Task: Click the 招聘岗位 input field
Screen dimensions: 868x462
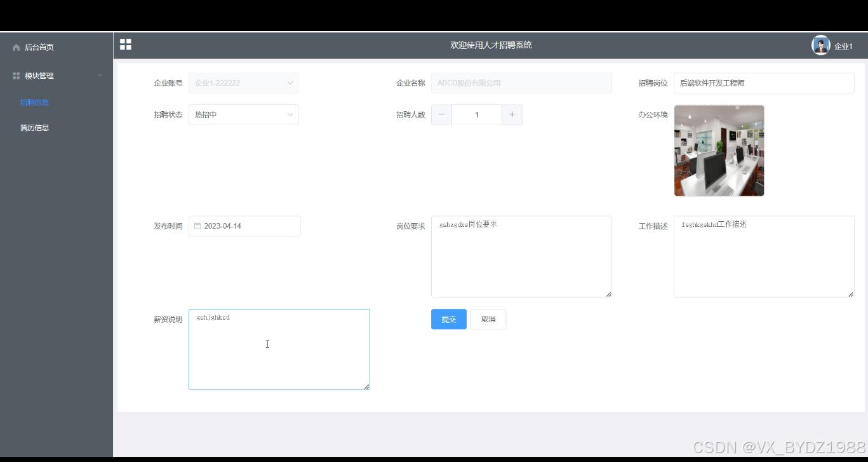Action: tap(764, 83)
